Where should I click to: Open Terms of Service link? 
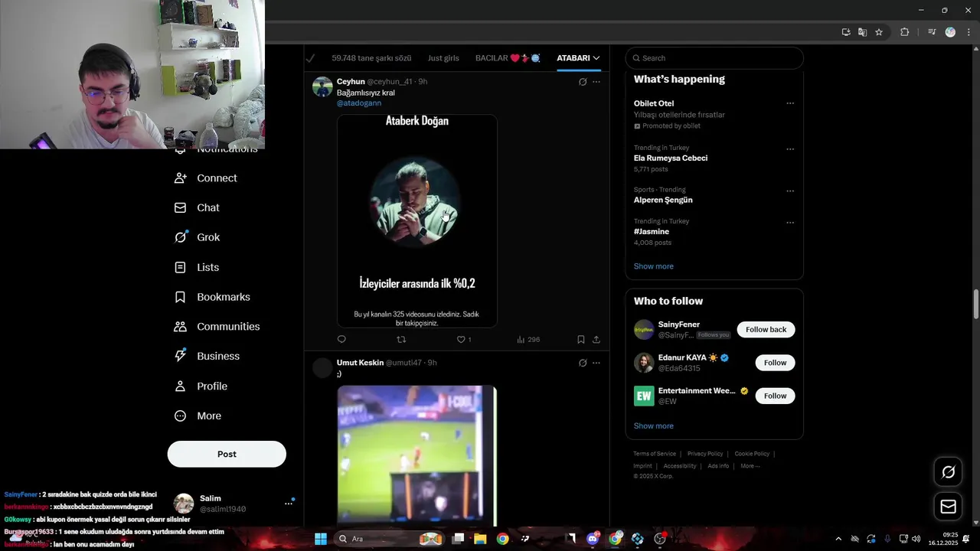[x=655, y=454]
